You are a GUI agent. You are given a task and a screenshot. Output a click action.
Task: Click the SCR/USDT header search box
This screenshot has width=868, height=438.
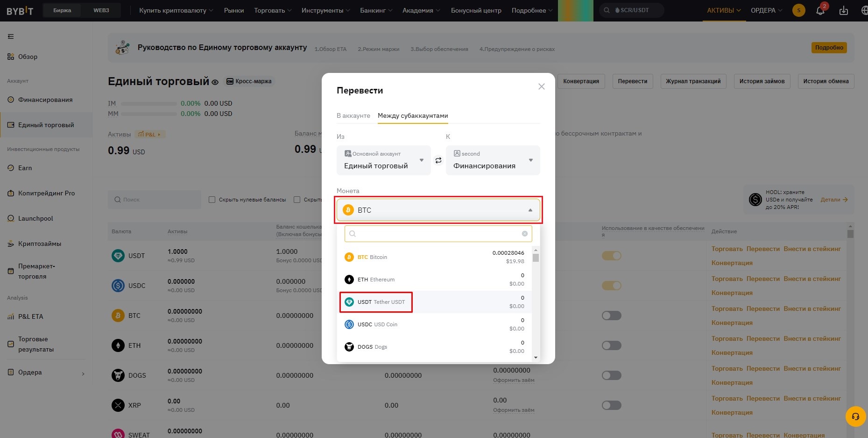[631, 10]
